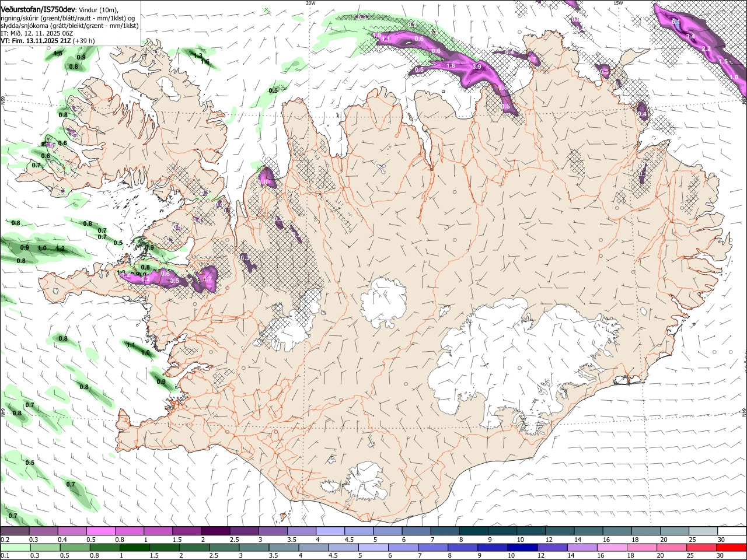Select the bright pink 0.5 swatch, top legend row
747x560 pixels.
[x=100, y=531]
